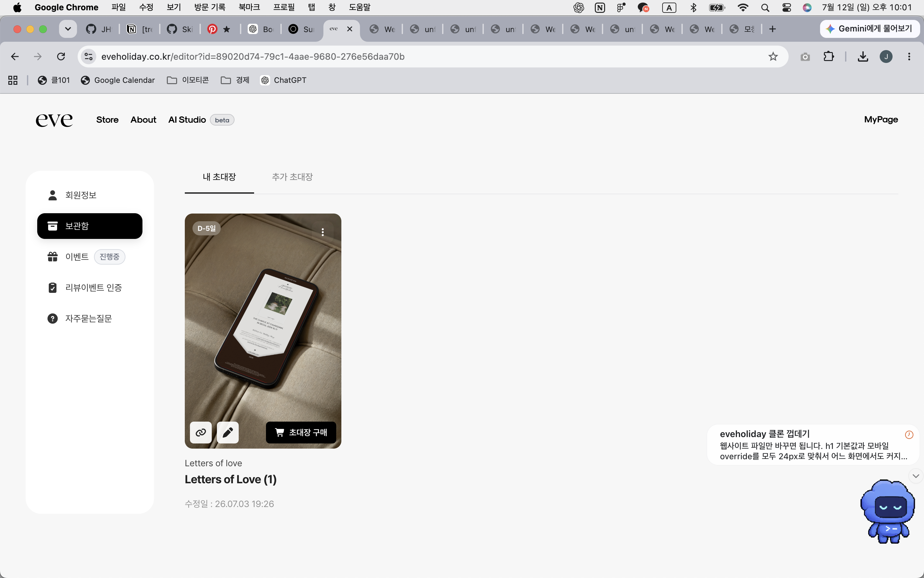Click the Letters of Love (1) title

pos(231,479)
